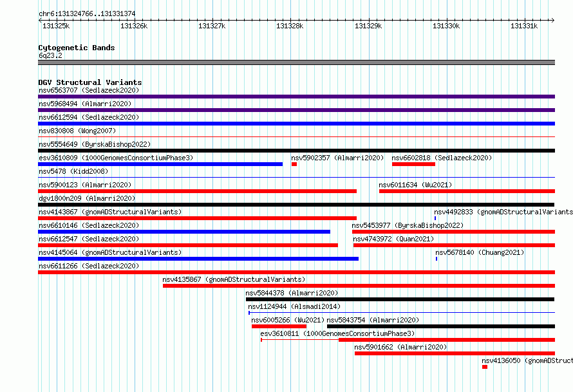Select the nsv4135867 (gnomADStructuralVariants) label
Viewport: 573px width, 392px height.
point(234,279)
